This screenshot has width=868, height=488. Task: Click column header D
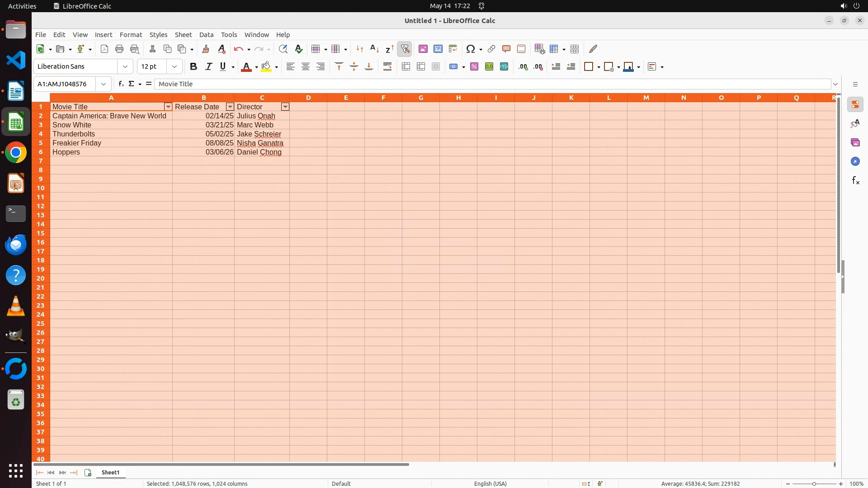coord(308,98)
